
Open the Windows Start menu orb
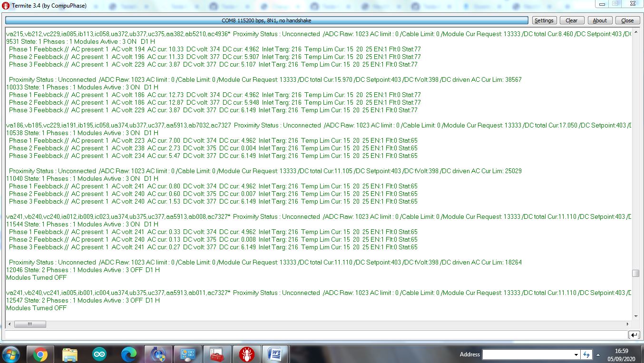point(11,354)
